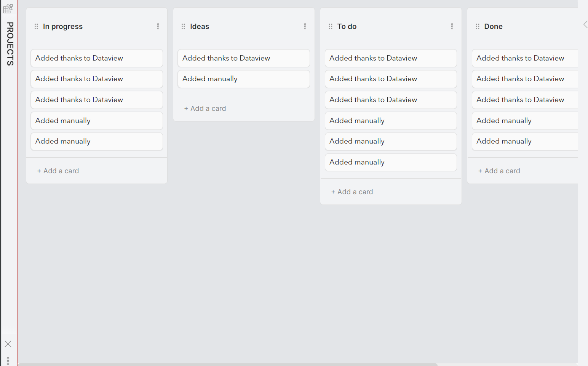Open the Ideas lane options menu
Viewport: 588px width, 366px height.
coord(305,26)
